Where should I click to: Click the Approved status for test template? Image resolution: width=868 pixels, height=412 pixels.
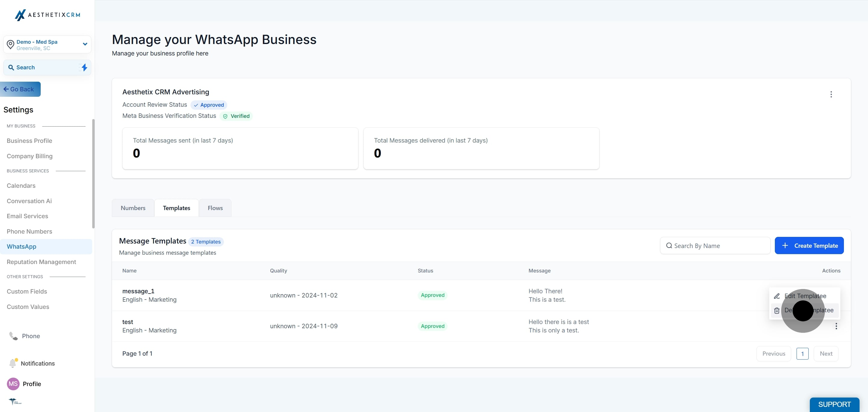(x=433, y=326)
